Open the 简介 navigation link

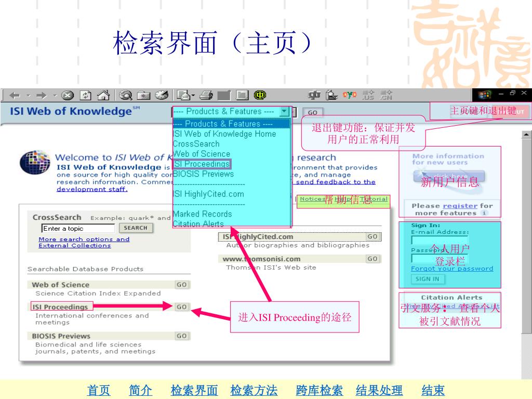140,390
